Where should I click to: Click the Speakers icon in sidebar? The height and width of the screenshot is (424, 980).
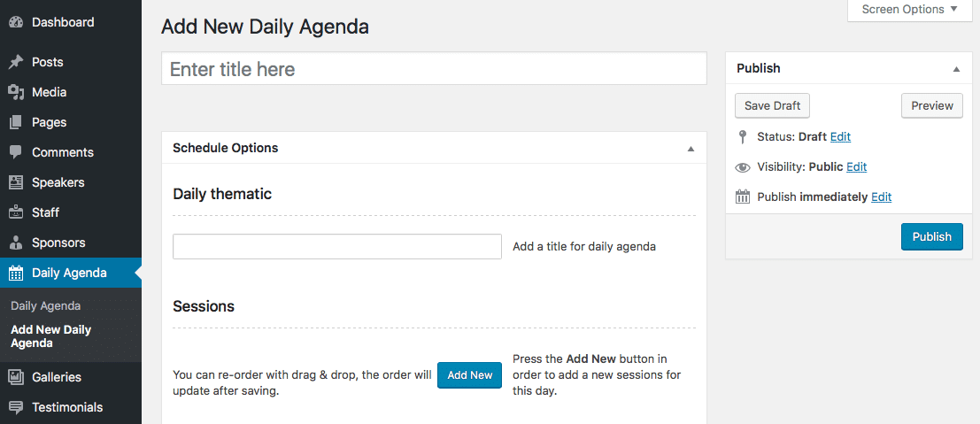click(x=16, y=182)
